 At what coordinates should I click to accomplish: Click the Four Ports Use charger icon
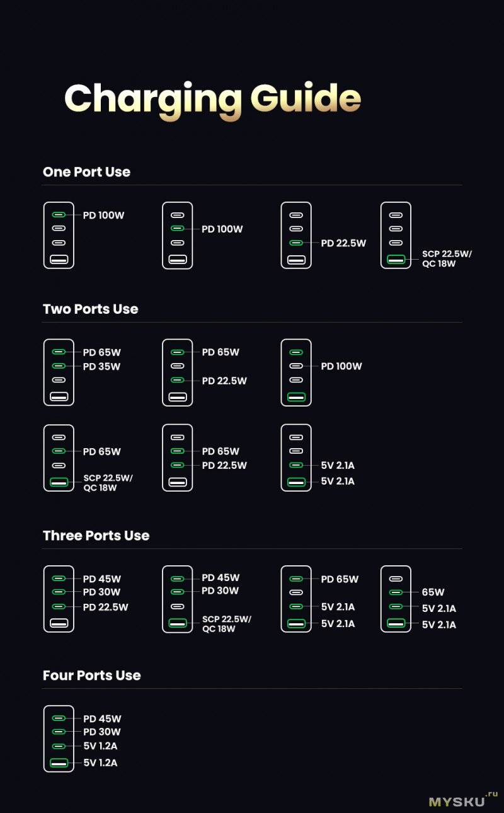(x=59, y=739)
